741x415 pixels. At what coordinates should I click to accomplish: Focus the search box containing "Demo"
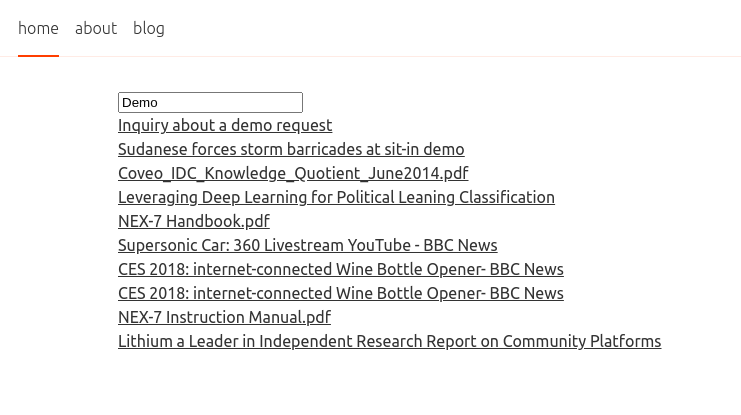point(210,102)
